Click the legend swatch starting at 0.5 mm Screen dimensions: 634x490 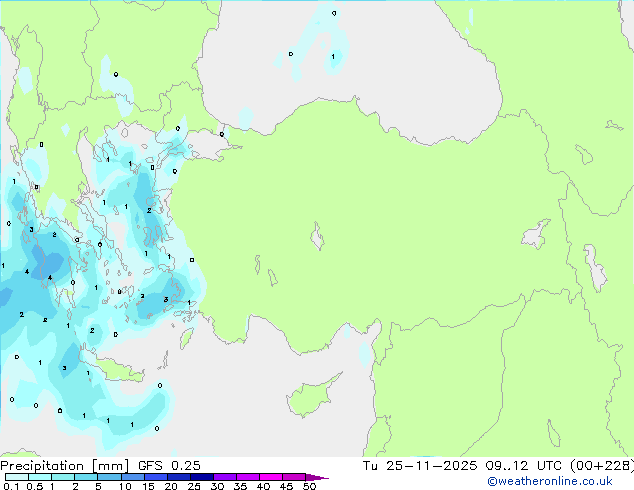coord(40,477)
